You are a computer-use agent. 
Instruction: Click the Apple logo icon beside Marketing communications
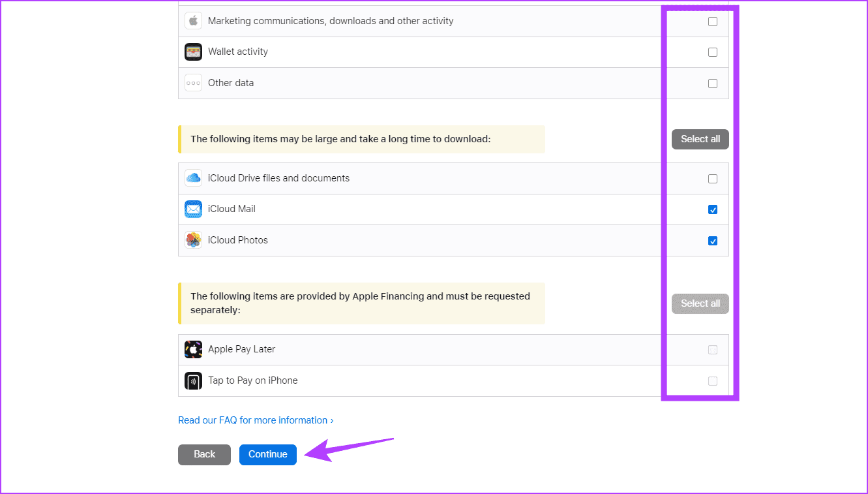tap(193, 21)
